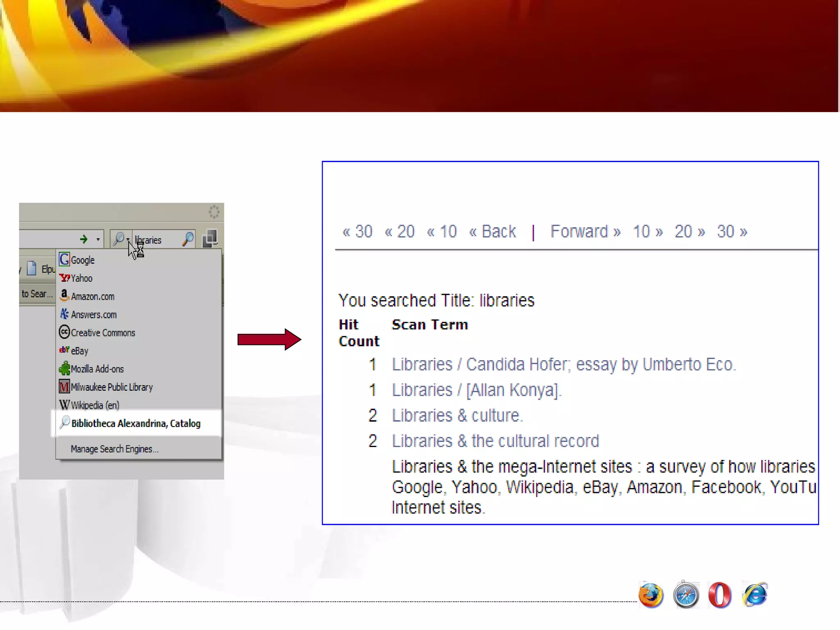840x630 pixels.
Task: Open Libraries & culture result link
Action: click(x=457, y=416)
